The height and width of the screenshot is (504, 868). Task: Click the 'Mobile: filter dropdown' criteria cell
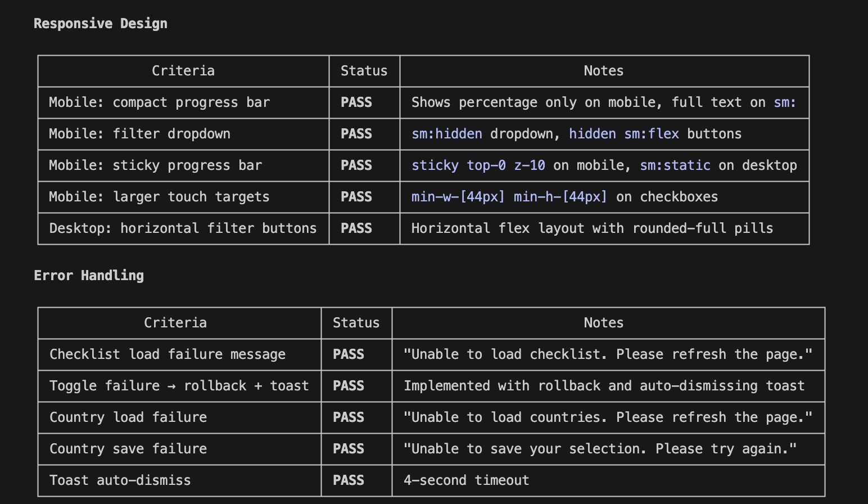click(x=139, y=134)
